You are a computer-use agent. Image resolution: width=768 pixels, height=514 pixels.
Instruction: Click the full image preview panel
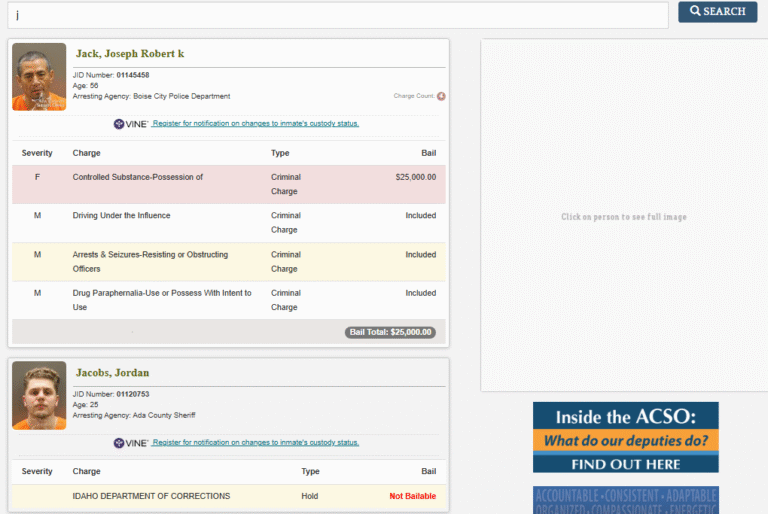[624, 216]
